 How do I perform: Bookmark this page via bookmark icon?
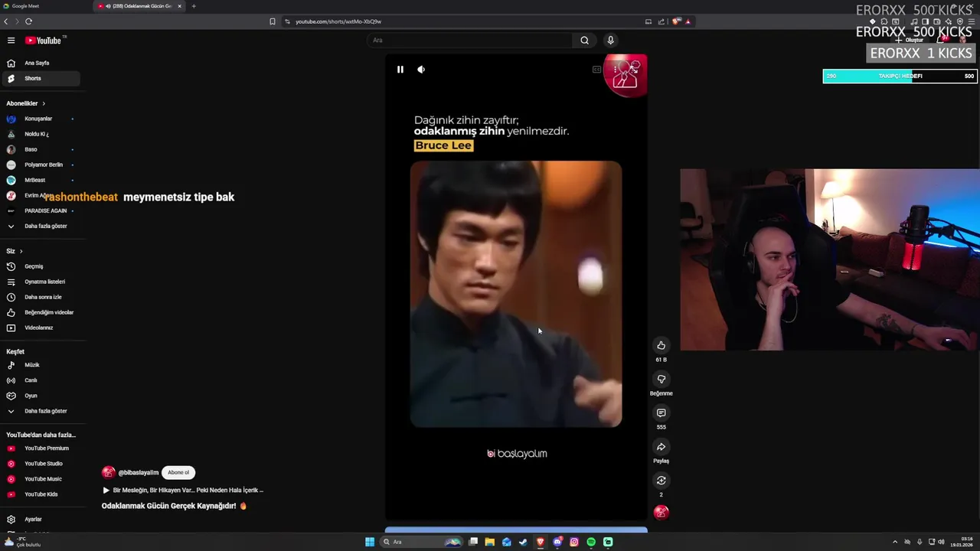272,21
